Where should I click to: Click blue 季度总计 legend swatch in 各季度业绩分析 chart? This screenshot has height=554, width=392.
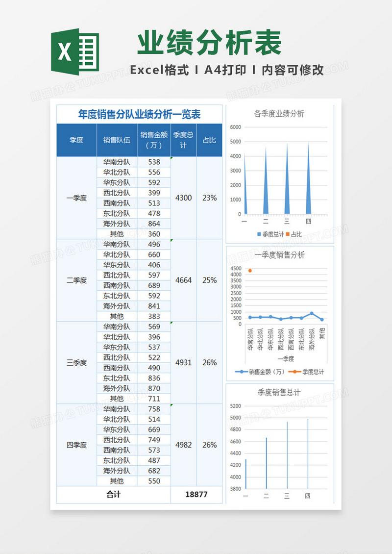point(260,234)
